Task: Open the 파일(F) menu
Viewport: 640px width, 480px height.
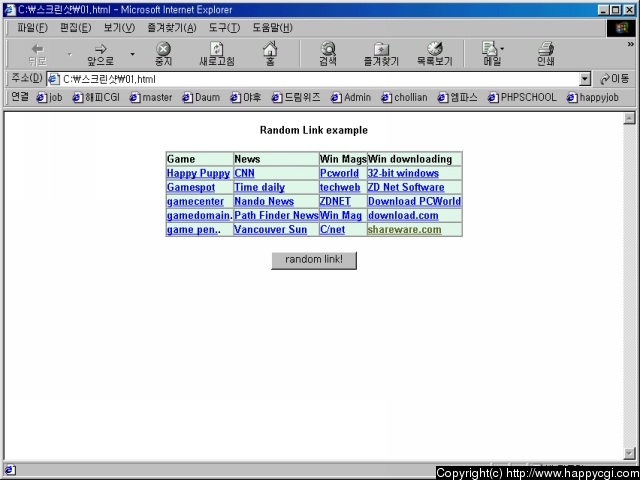Action: pyautogui.click(x=32, y=28)
